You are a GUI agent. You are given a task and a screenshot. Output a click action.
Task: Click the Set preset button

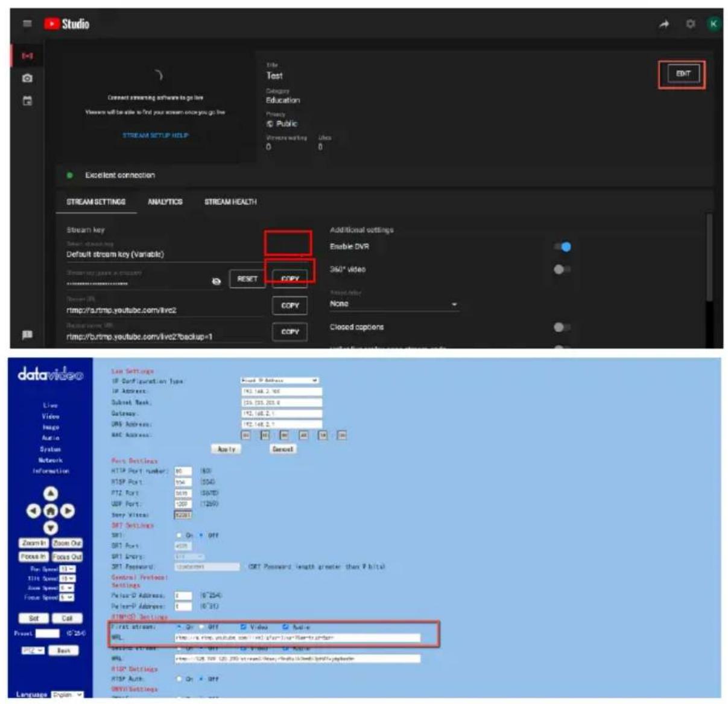[34, 618]
